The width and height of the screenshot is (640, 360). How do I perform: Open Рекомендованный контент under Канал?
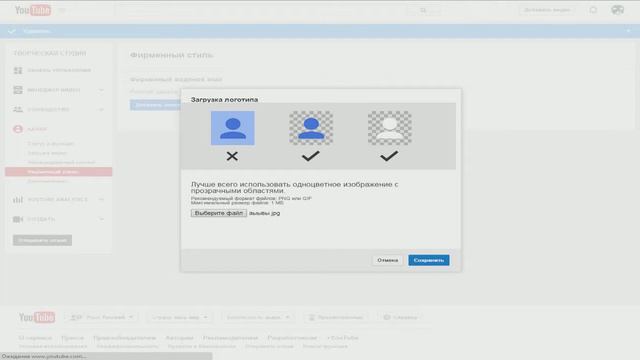click(61, 162)
